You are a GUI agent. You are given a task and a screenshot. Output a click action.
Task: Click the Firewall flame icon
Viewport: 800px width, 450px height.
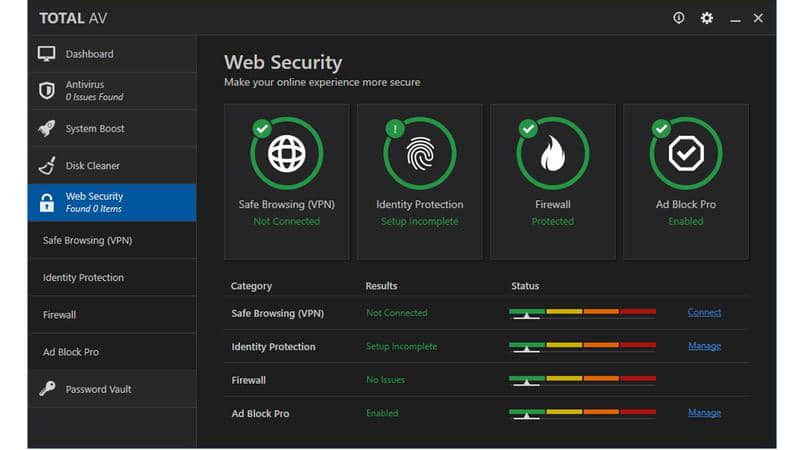pyautogui.click(x=553, y=153)
